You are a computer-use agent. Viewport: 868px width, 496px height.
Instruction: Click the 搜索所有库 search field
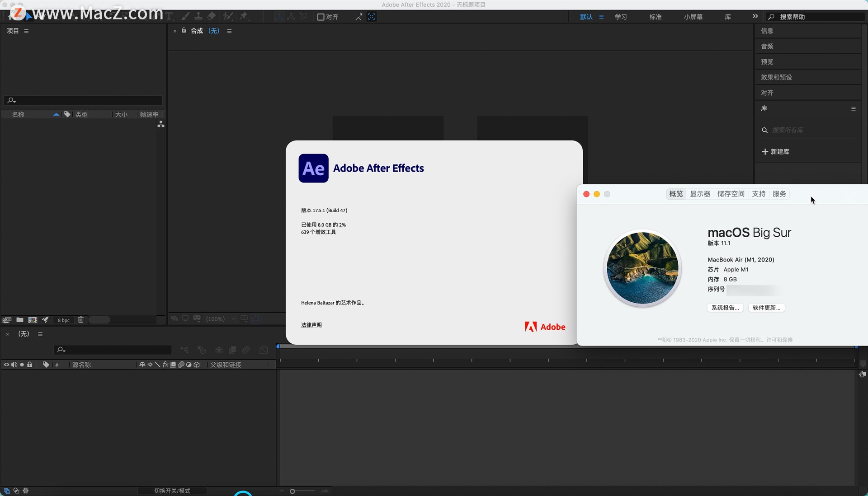click(808, 130)
